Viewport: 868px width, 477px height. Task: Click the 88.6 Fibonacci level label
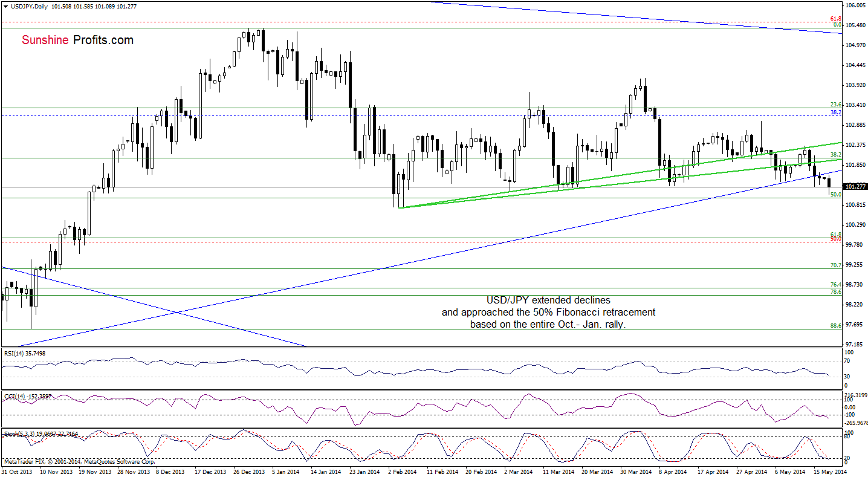click(837, 326)
